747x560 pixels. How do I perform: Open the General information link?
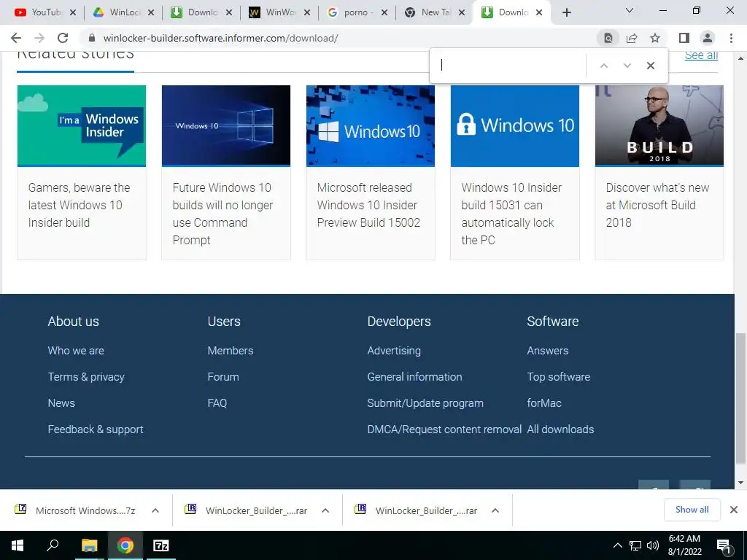[414, 377]
